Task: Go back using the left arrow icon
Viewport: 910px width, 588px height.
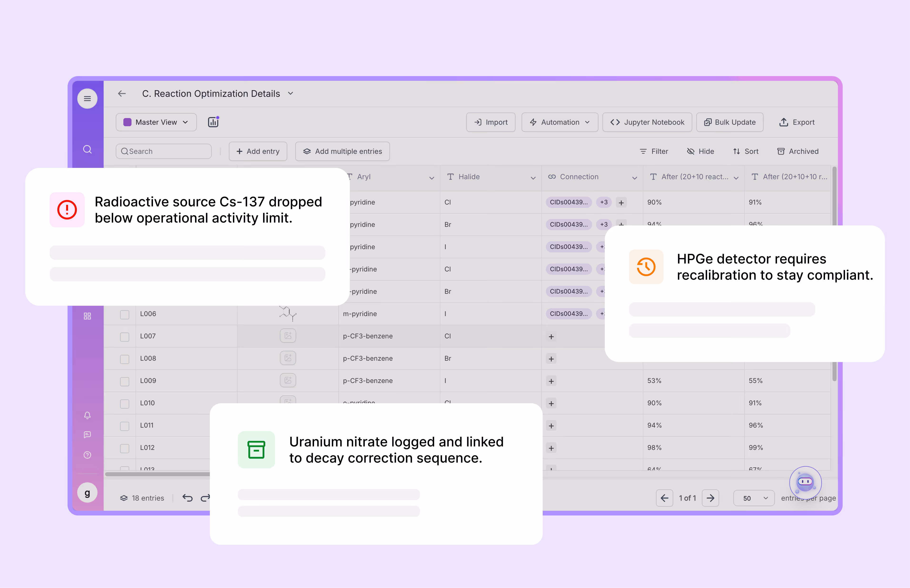Action: click(122, 93)
